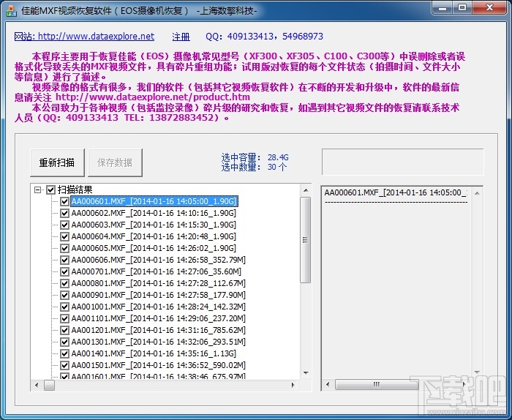This screenshot has width=512, height=420.
Task: Collapse the 扫描结果 tree root node
Action: [38, 190]
